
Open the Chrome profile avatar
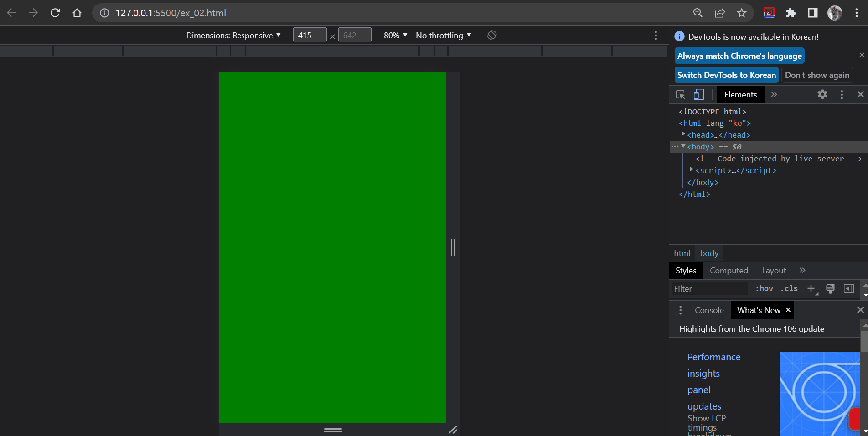point(835,13)
